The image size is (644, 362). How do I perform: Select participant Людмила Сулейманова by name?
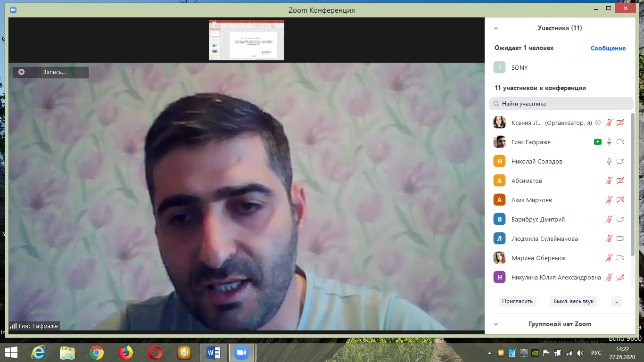pyautogui.click(x=545, y=239)
